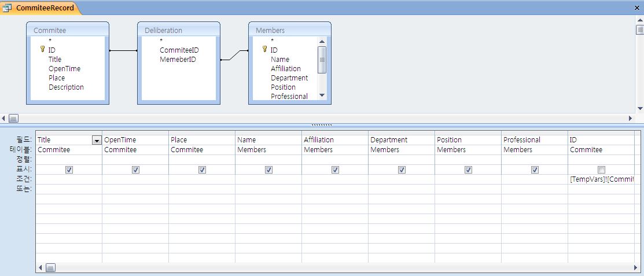Click the key icon beside Members ID
The image size is (644, 276).
[x=264, y=49]
